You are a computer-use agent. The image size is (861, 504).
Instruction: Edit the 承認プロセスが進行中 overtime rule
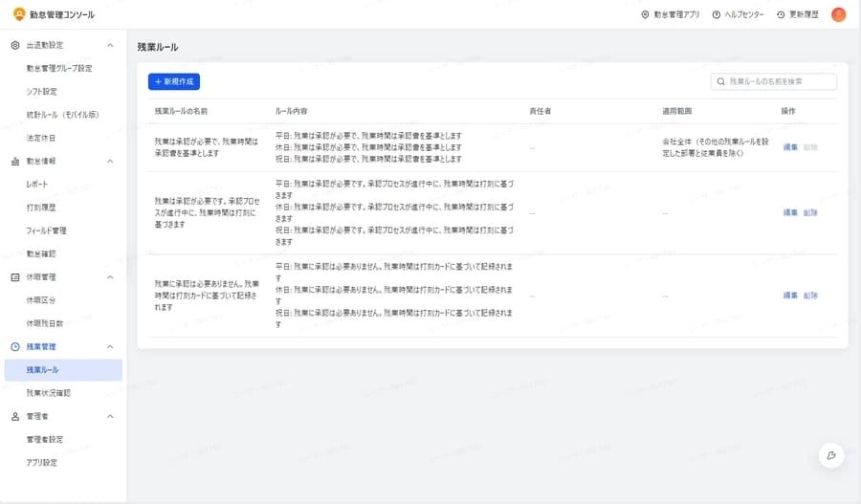pyautogui.click(x=790, y=212)
